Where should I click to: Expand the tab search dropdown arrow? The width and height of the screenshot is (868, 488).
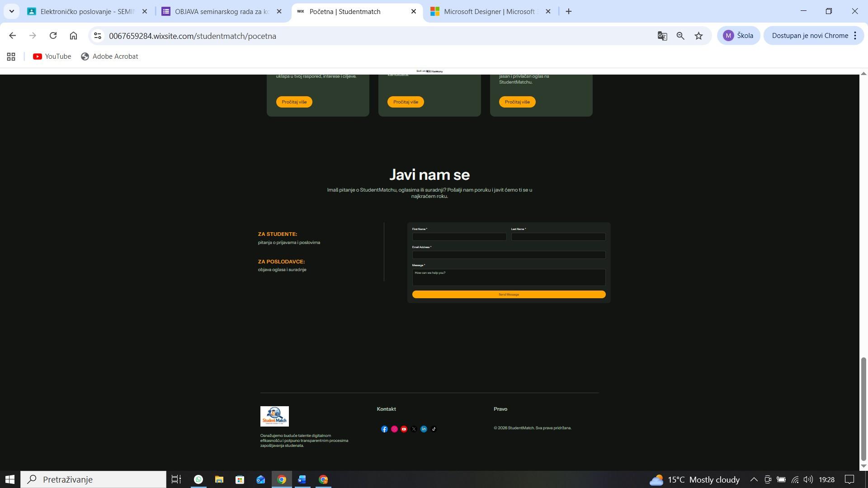tap(12, 11)
